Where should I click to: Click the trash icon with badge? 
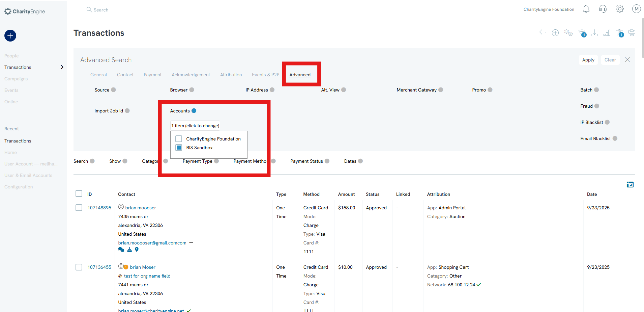[x=620, y=33]
